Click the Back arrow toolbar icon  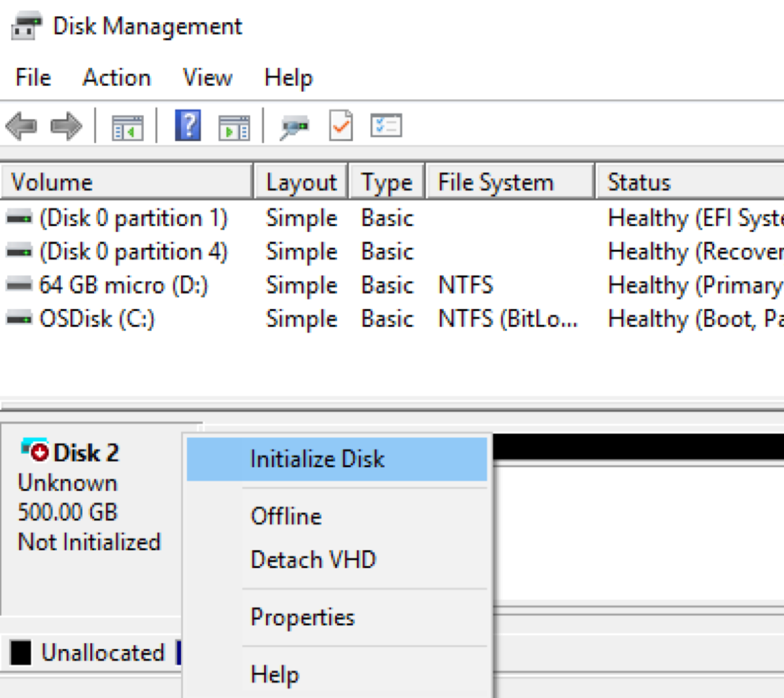21,125
